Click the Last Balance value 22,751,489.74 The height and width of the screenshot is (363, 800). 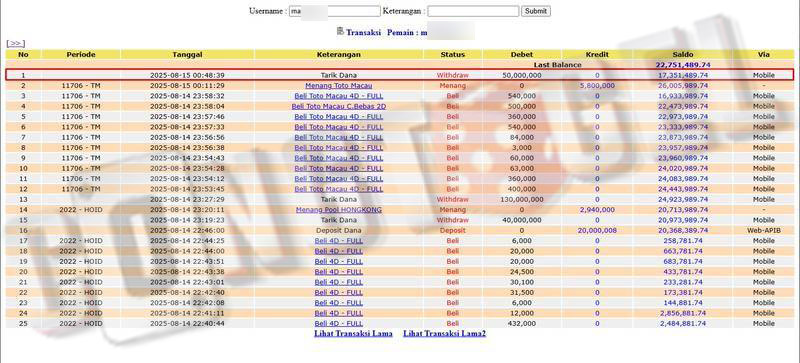(683, 65)
